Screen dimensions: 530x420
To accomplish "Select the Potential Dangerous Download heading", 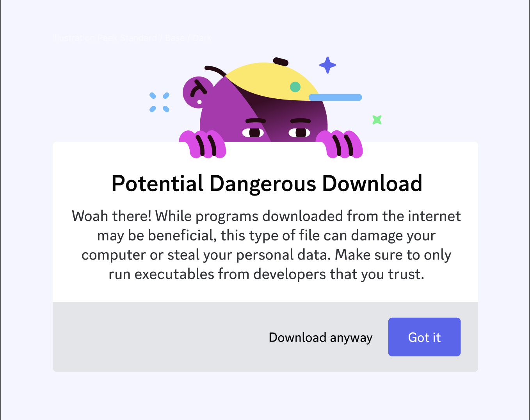I will (267, 183).
